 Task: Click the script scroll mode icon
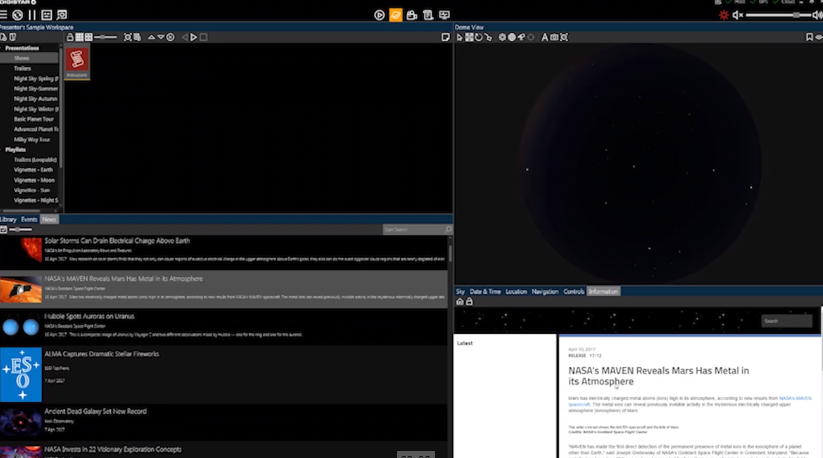[428, 15]
